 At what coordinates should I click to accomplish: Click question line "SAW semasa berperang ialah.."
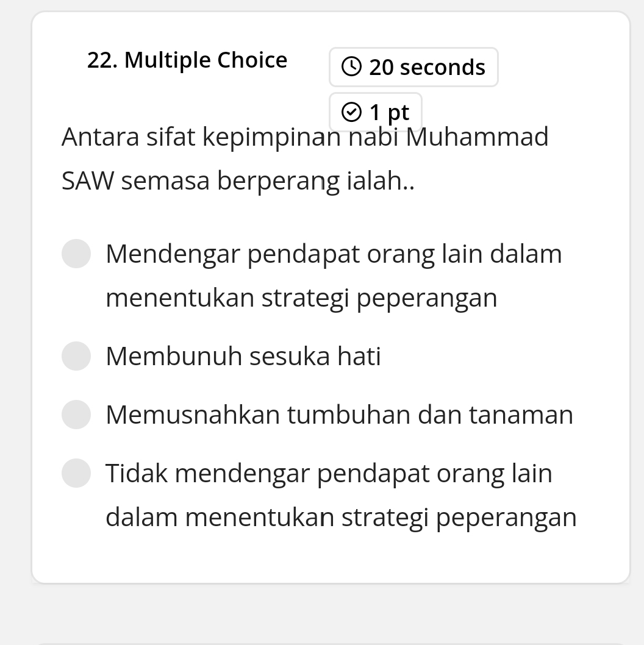coord(238,180)
